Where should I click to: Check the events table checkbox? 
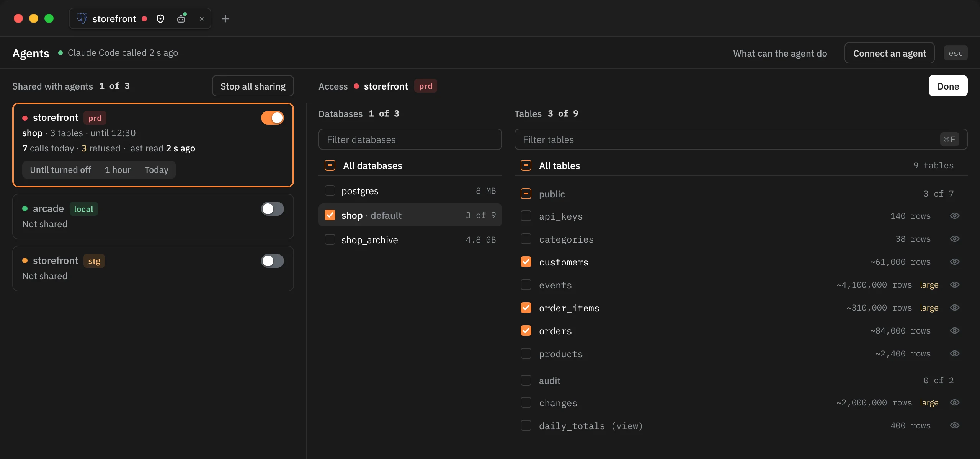[526, 285]
